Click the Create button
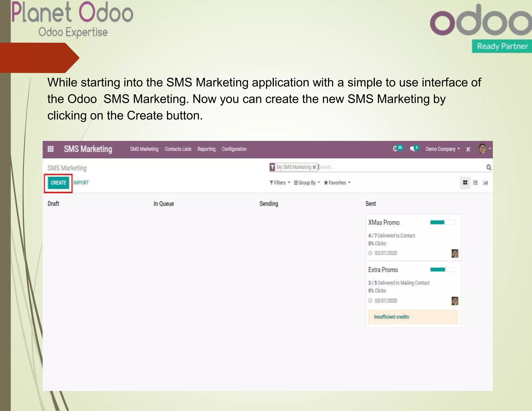 [58, 183]
